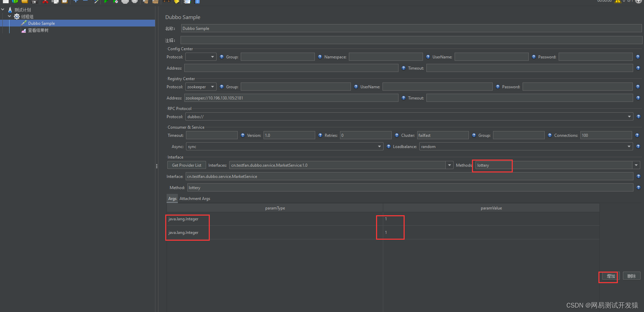This screenshot has height=312, width=644.
Task: Click the Version 1.0 field
Action: coord(289,135)
